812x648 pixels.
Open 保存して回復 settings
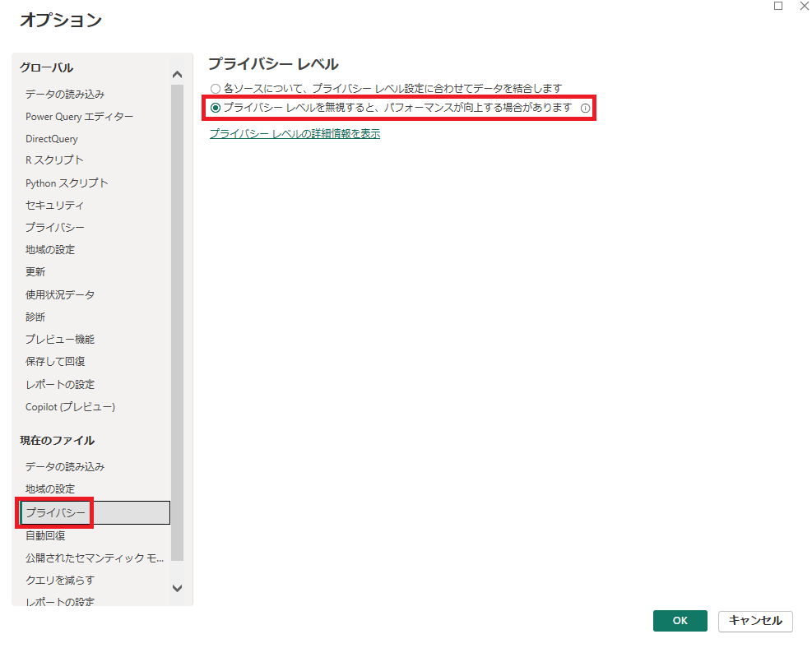[55, 362]
